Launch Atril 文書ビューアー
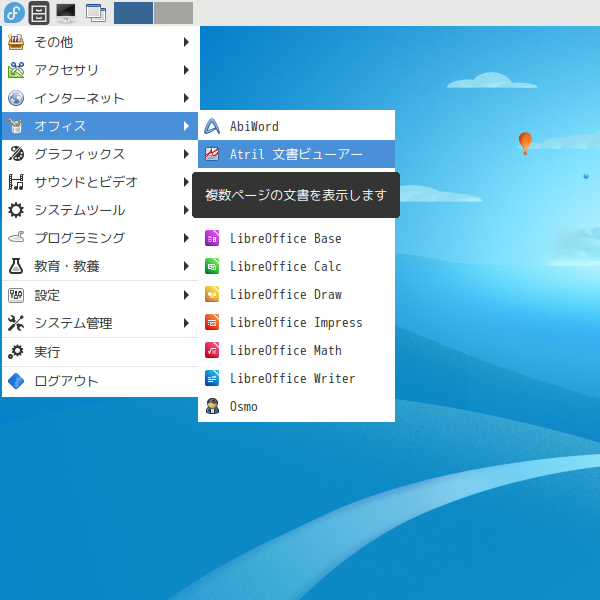The height and width of the screenshot is (600, 600). pos(297,154)
